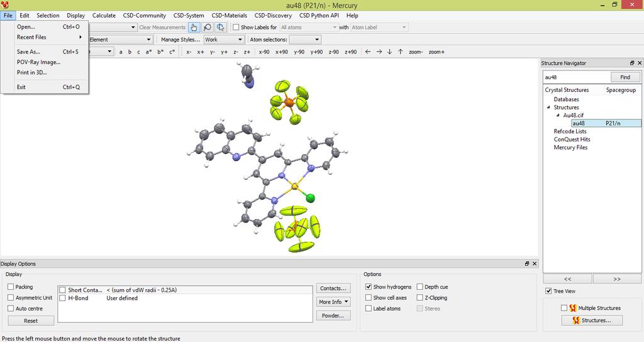Close the Display Options panel

tap(535, 263)
